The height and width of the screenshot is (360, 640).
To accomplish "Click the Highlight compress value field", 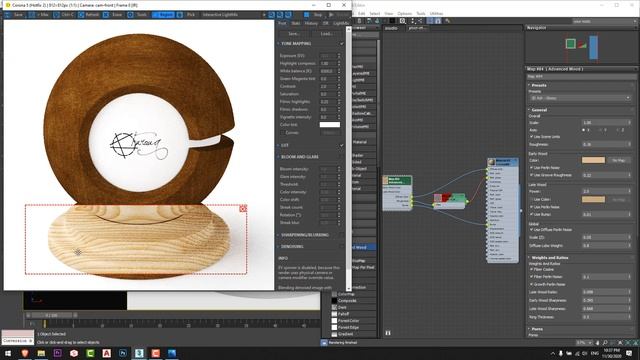I will tap(329, 63).
